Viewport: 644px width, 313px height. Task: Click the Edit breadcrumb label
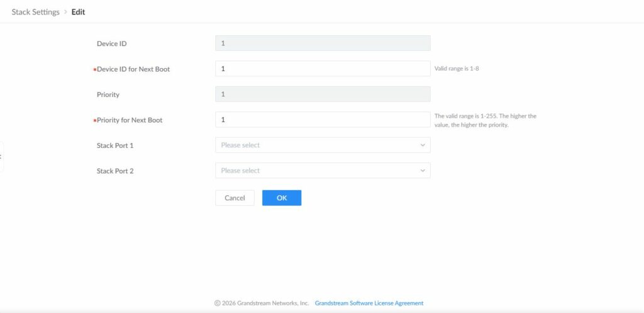point(78,12)
